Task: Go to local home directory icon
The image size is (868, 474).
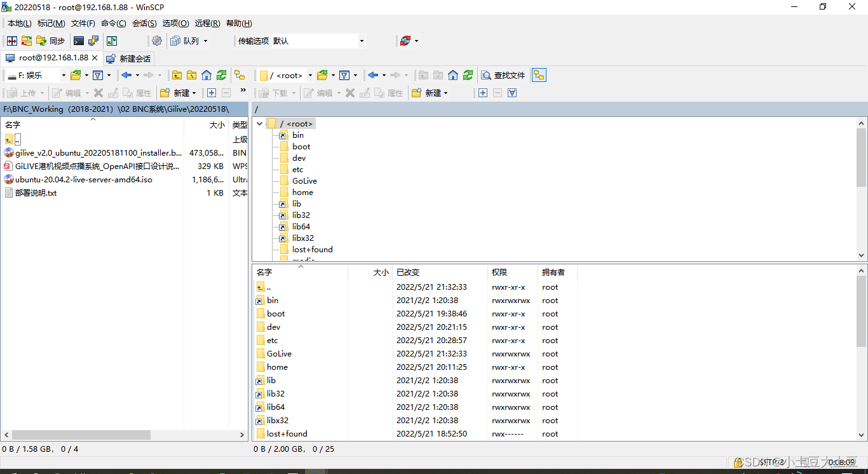Action: point(207,75)
